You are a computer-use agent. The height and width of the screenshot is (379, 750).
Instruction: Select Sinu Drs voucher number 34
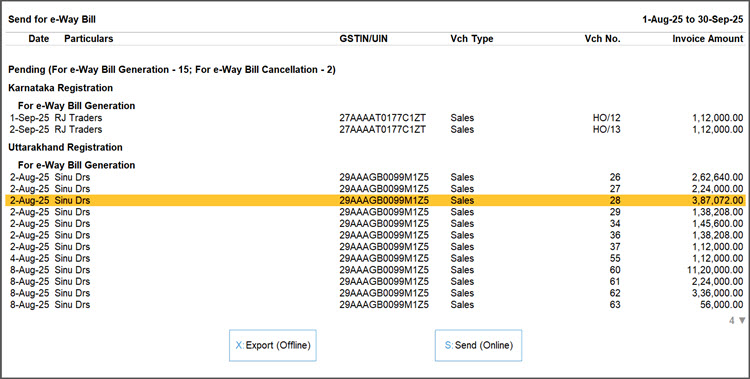point(375,223)
